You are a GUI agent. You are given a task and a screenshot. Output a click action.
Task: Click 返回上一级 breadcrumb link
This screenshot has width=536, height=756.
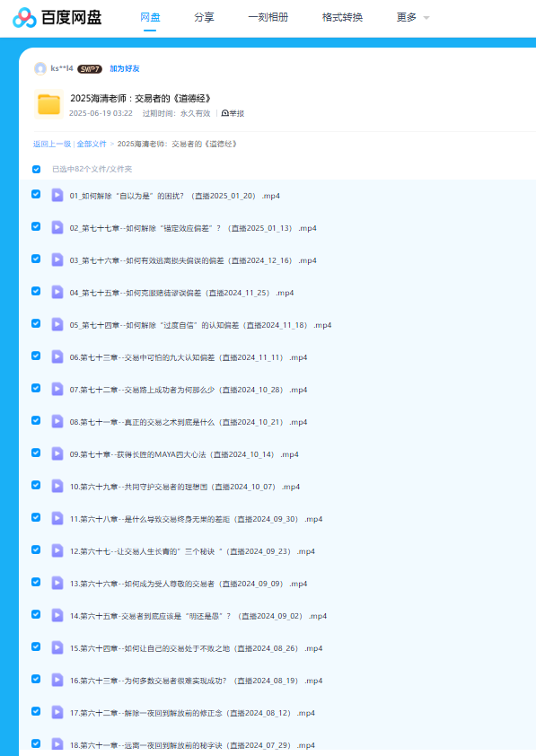click(x=51, y=144)
